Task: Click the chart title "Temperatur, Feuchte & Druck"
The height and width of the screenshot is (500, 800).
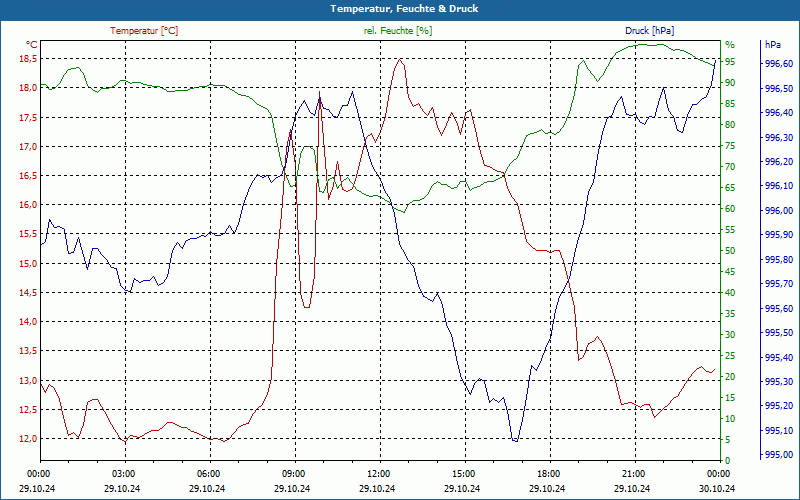Action: pyautogui.click(x=404, y=9)
